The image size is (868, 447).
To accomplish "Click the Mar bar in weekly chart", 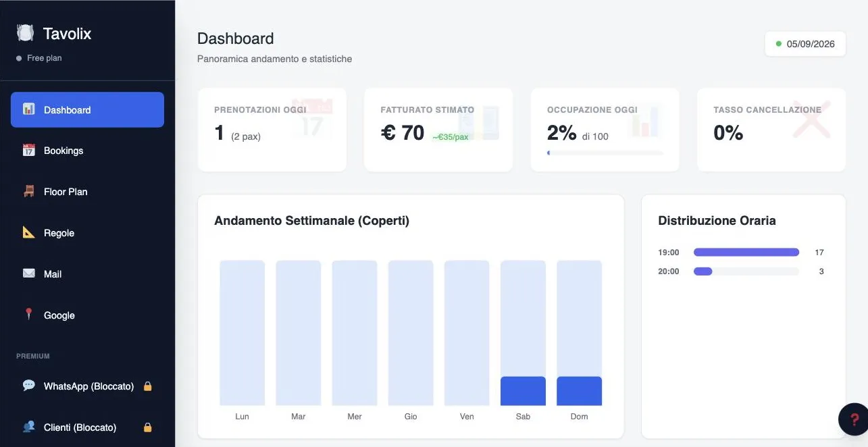I will coord(298,333).
